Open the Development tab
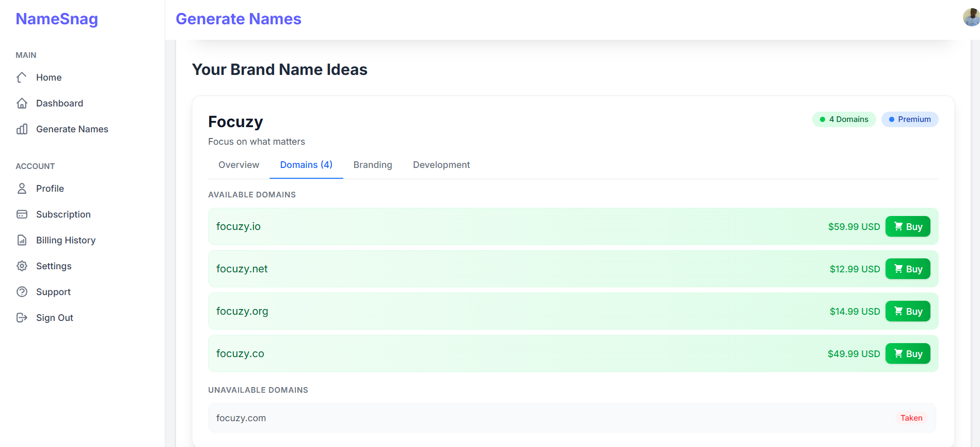Screen dimensions: 980x447 click(441, 165)
